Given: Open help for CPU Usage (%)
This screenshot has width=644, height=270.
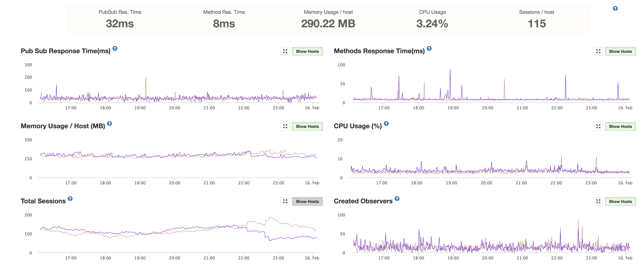Looking at the screenshot, I should coord(386,124).
